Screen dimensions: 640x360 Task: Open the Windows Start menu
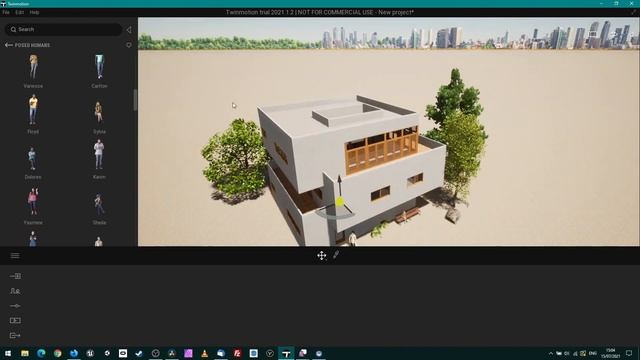tap(8, 353)
